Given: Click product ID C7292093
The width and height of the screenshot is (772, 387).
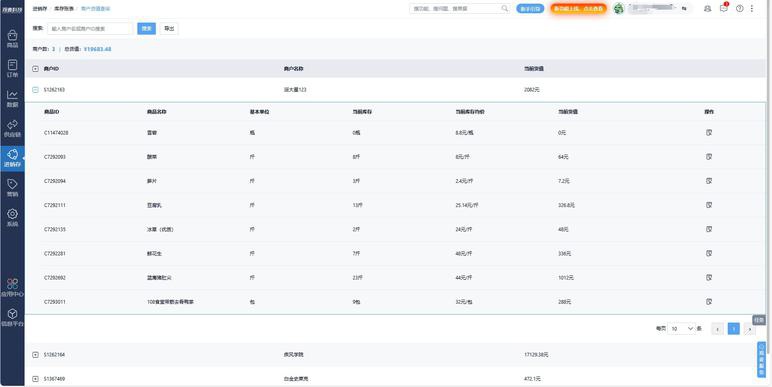Looking at the screenshot, I should click(55, 157).
